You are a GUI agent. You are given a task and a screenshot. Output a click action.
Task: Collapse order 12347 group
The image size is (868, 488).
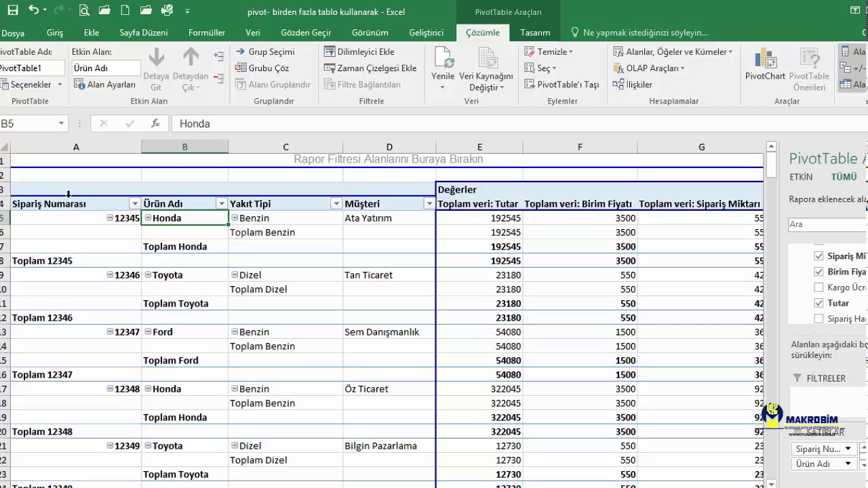pos(111,331)
